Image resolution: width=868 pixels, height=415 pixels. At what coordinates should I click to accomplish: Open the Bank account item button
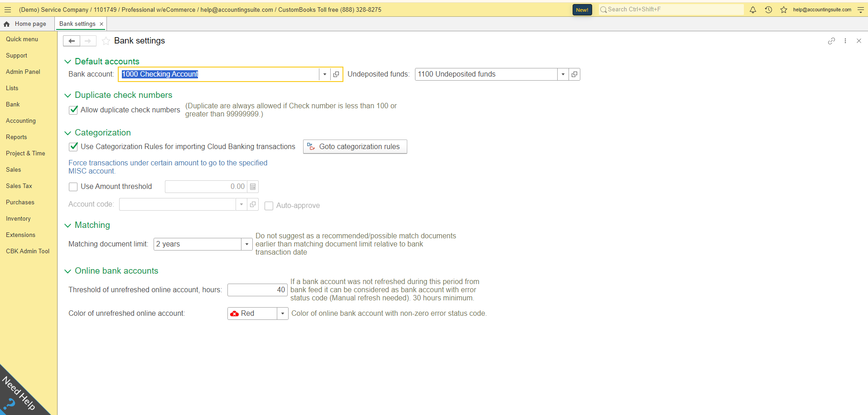pyautogui.click(x=336, y=74)
